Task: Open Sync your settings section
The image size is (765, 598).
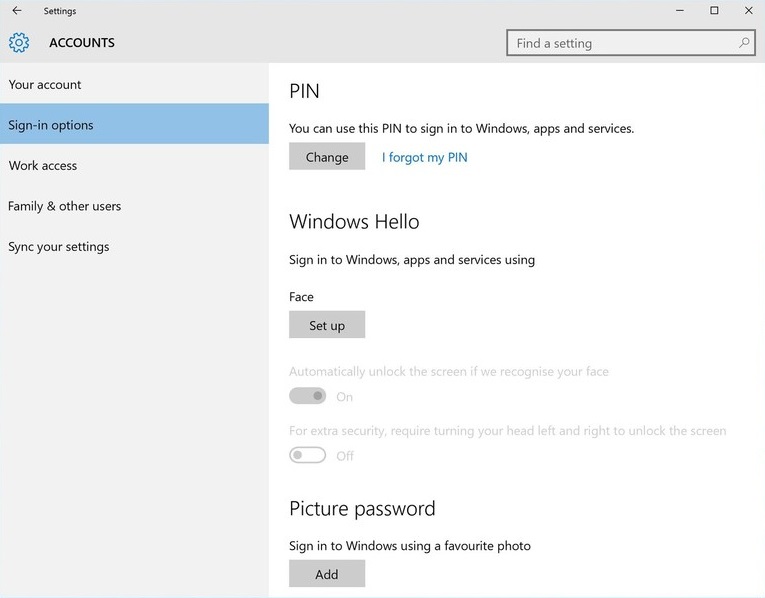Action: tap(134, 246)
